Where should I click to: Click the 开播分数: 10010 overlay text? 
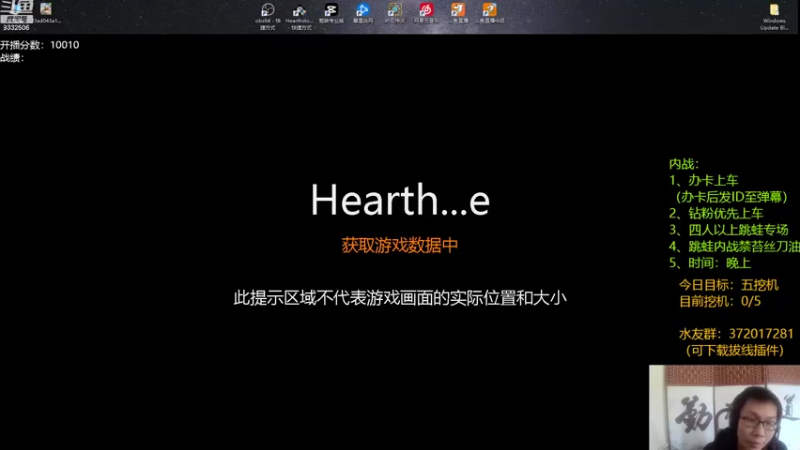click(x=40, y=45)
